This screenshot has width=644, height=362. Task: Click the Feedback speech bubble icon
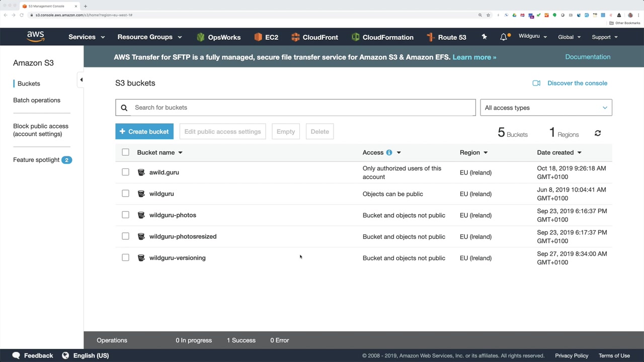coord(16,355)
